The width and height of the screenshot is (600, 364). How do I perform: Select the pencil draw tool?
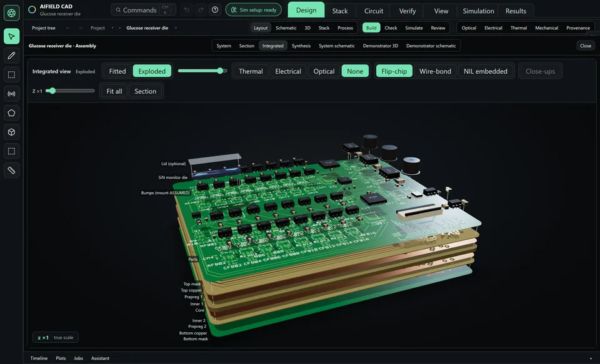pos(11,56)
